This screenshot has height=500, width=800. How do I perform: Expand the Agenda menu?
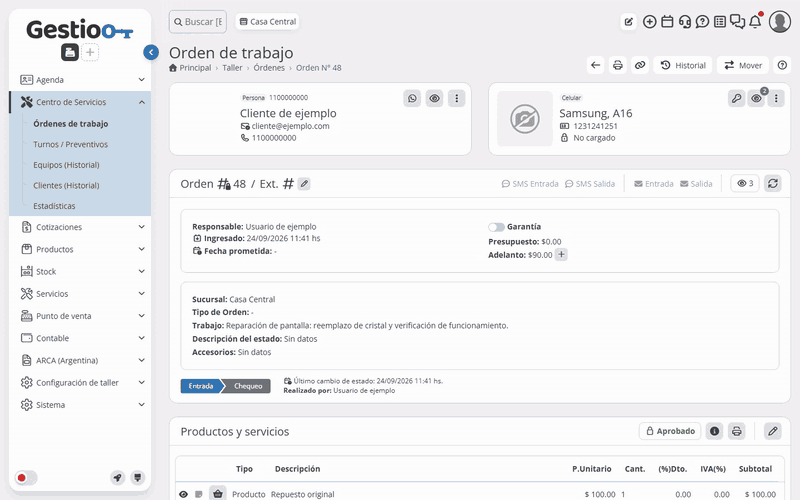pos(80,80)
